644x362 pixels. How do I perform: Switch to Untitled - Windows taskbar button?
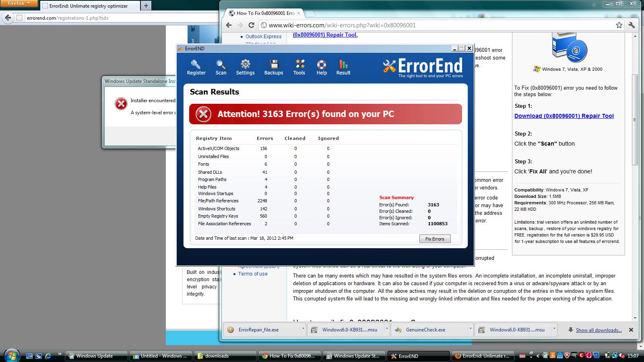click(x=161, y=356)
